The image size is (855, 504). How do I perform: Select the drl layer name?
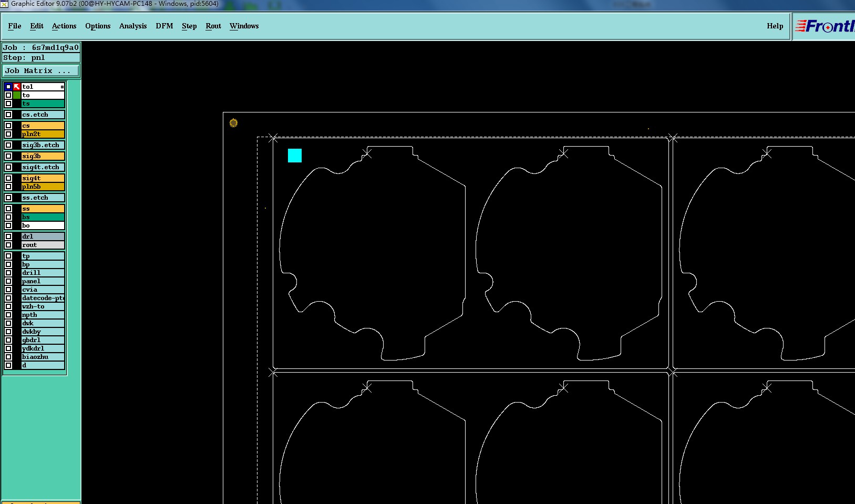tap(43, 236)
